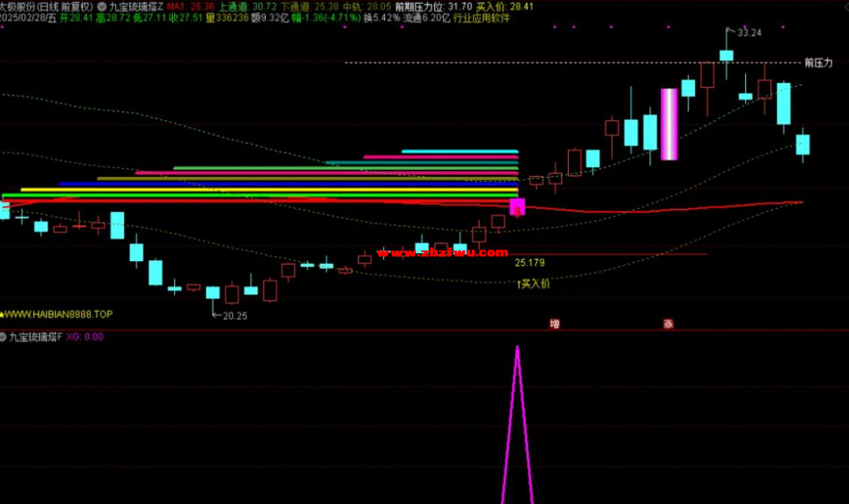The image size is (849, 504).
Task: Click the 高28.72 high price value
Action: pyautogui.click(x=113, y=18)
